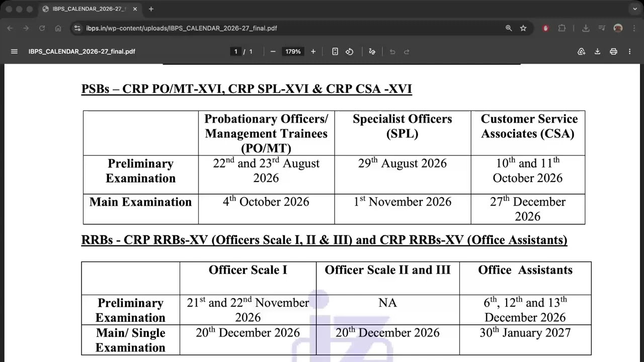
Task: Bookmark this page with star icon
Action: point(523,28)
